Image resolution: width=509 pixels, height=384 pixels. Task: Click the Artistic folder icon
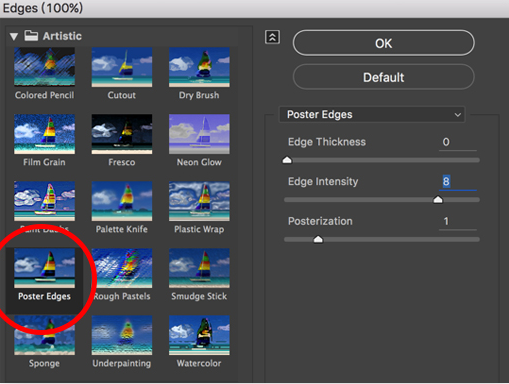[31, 35]
